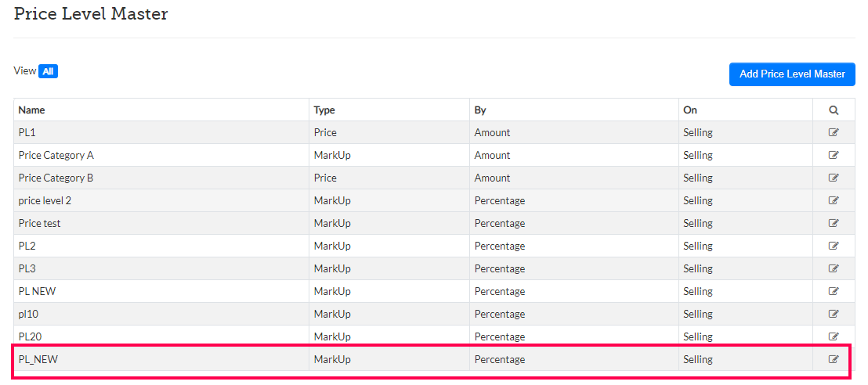868x385 pixels.
Task: Click the By column header
Action: click(480, 110)
